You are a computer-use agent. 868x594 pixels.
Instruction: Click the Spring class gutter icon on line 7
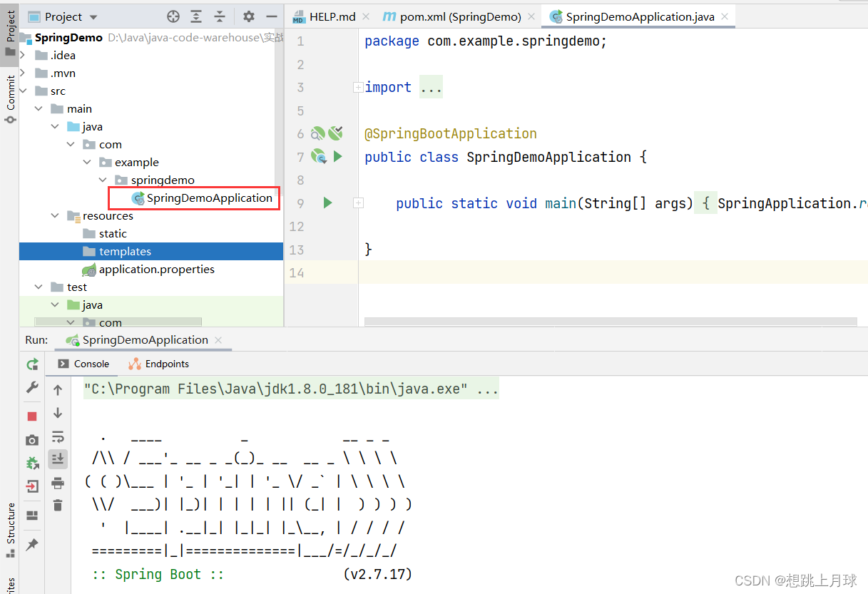[x=319, y=156]
